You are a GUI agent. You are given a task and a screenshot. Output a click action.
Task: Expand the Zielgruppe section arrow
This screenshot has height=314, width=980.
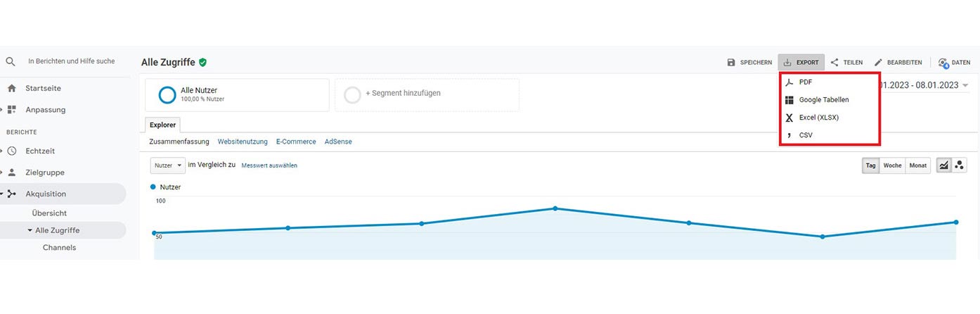[1, 172]
